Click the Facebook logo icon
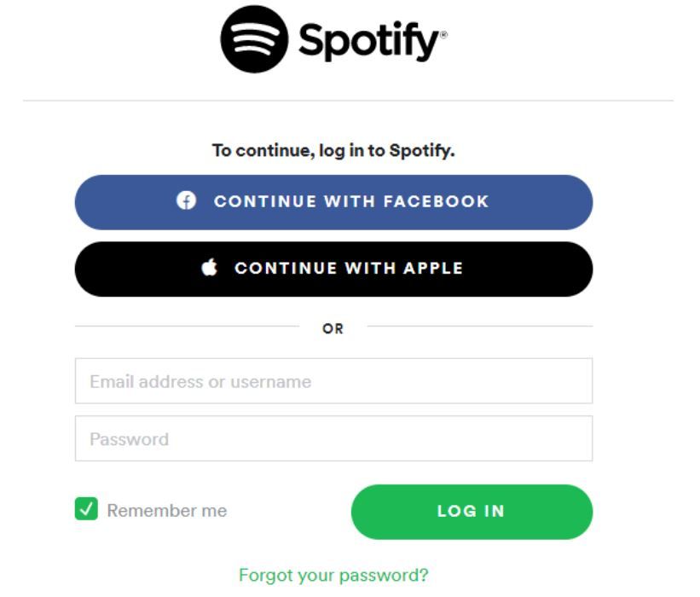This screenshot has height=597, width=700. pyautogui.click(x=186, y=200)
